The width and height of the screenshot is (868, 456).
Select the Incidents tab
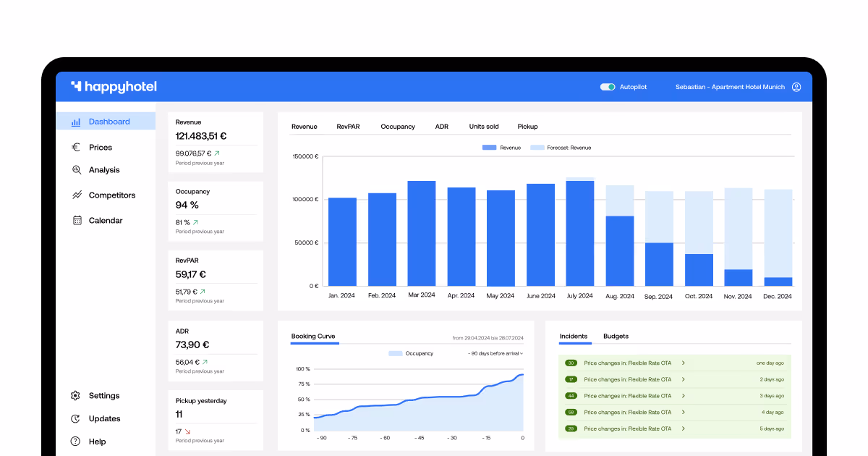pyautogui.click(x=574, y=337)
